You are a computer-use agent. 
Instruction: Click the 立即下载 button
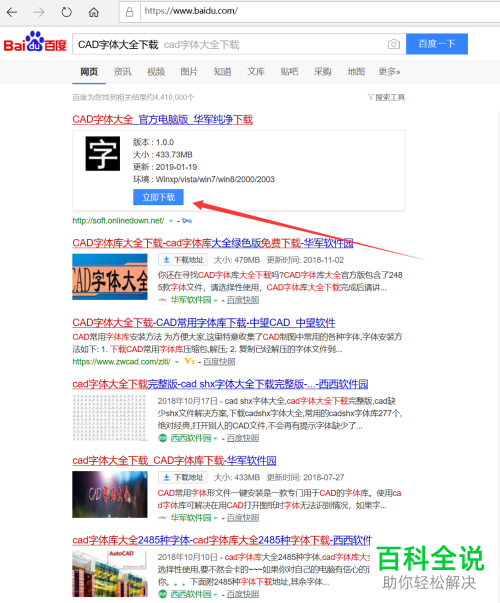158,197
